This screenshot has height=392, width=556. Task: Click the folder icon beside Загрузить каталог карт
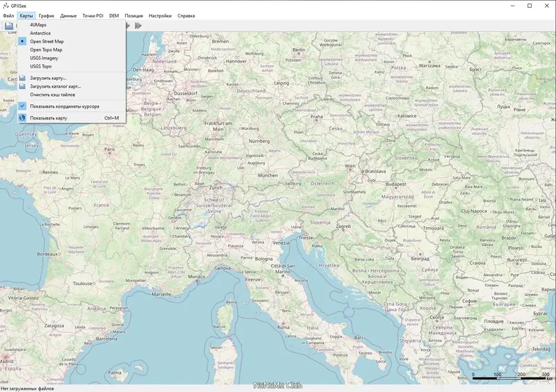tap(22, 86)
